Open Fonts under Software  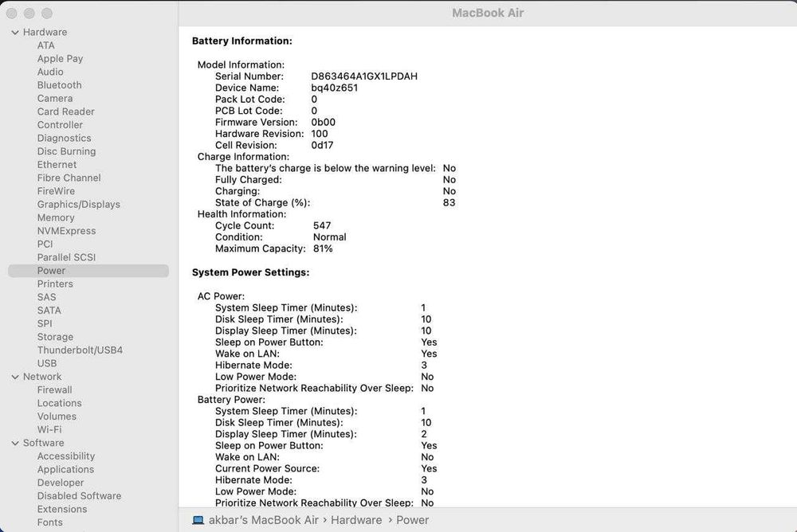coord(49,522)
